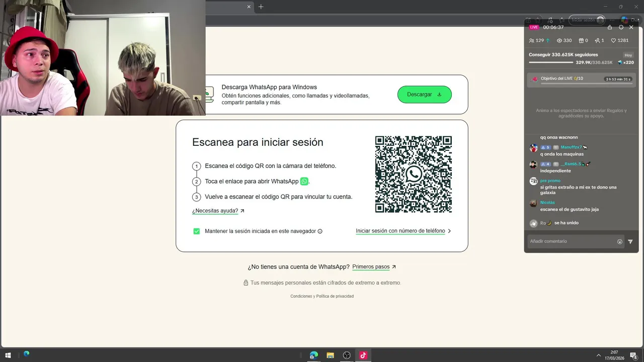This screenshot has width=644, height=362.
Task: Click the heart likes icon showing 1281
Action: [x=613, y=40]
